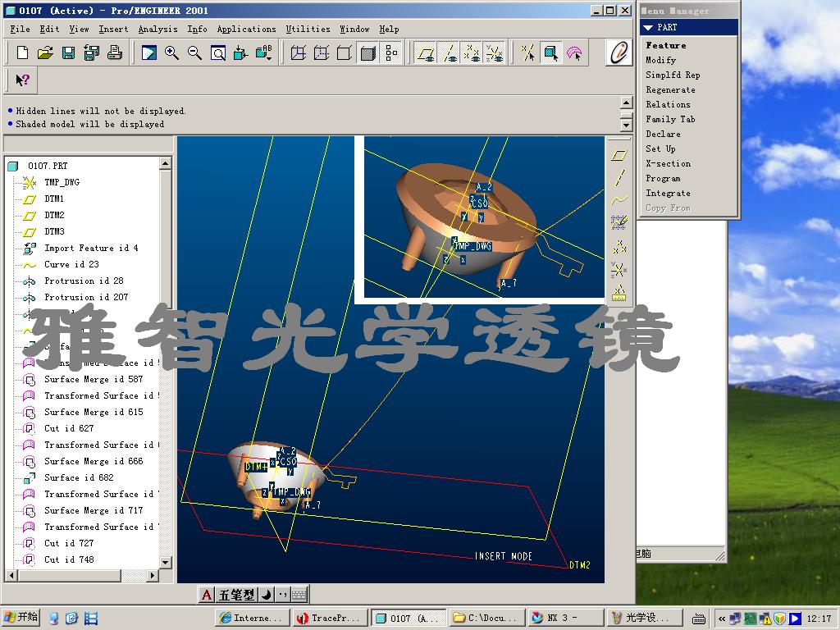840x630 pixels.
Task: Save the current model
Action: (x=68, y=52)
